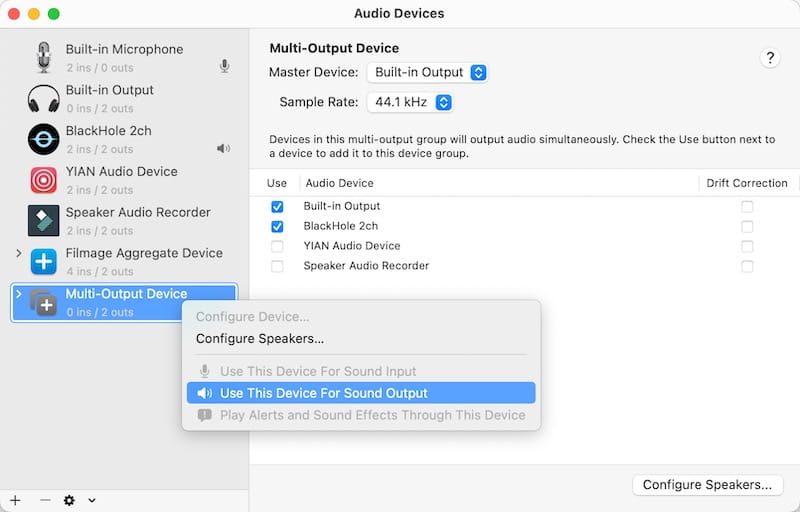The height and width of the screenshot is (512, 800).
Task: Open the Master Device dropdown
Action: pyautogui.click(x=427, y=72)
